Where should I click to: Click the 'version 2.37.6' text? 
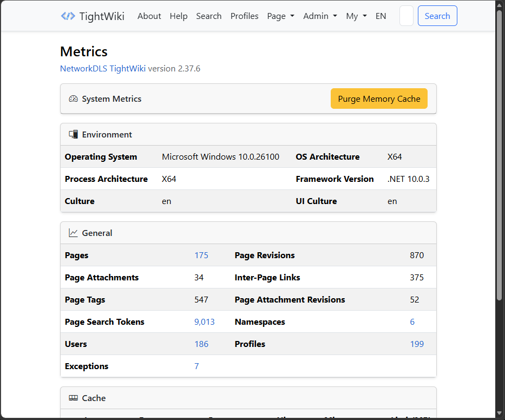pyautogui.click(x=174, y=69)
